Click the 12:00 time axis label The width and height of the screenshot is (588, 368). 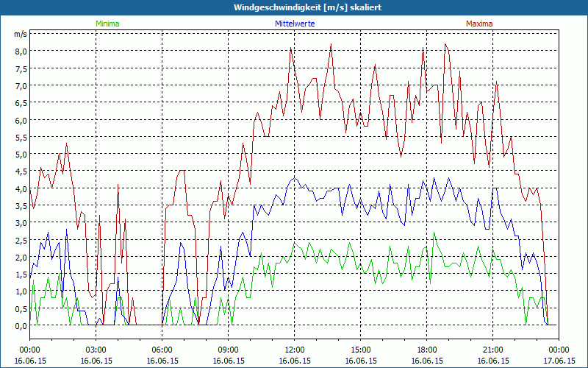pos(295,350)
